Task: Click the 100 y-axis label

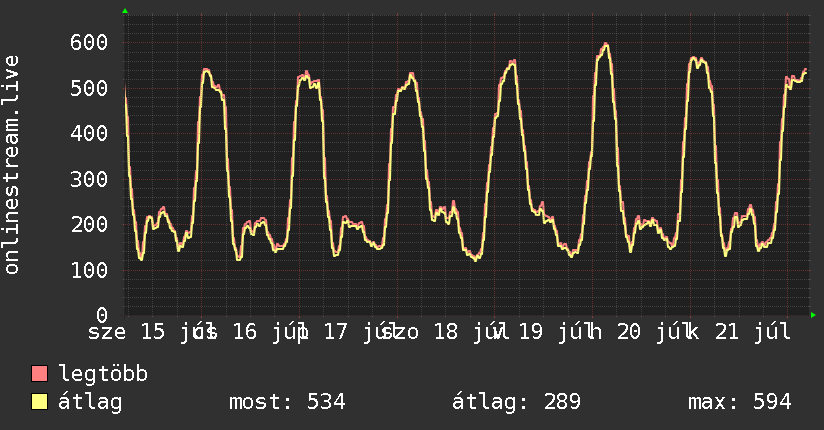Action: pyautogui.click(x=89, y=270)
